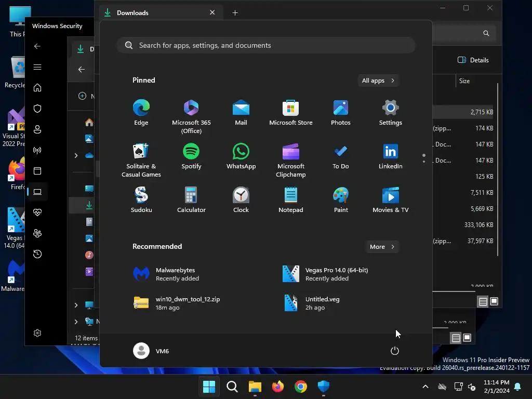Screen dimensions: 532x399
Task: Open Windows Security hamburger menu
Action: coord(37,67)
